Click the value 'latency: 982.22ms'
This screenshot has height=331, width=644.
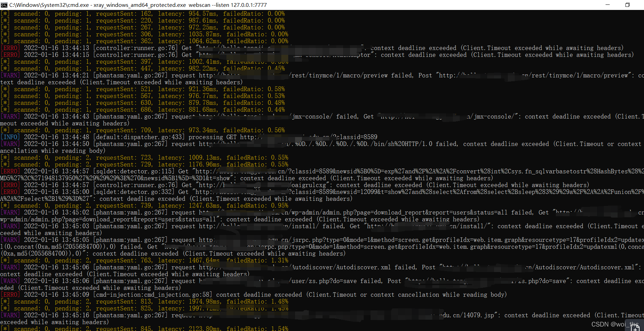click(x=187, y=69)
